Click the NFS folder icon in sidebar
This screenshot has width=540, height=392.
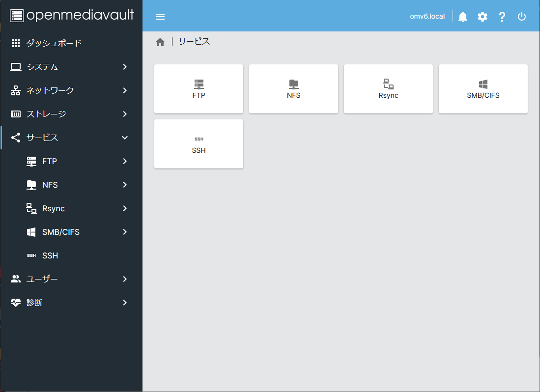click(x=31, y=185)
